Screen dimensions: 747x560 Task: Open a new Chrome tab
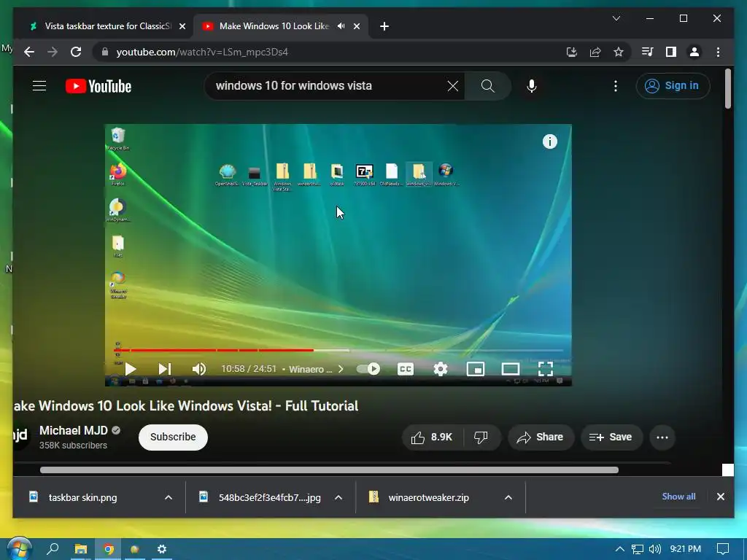coord(384,26)
